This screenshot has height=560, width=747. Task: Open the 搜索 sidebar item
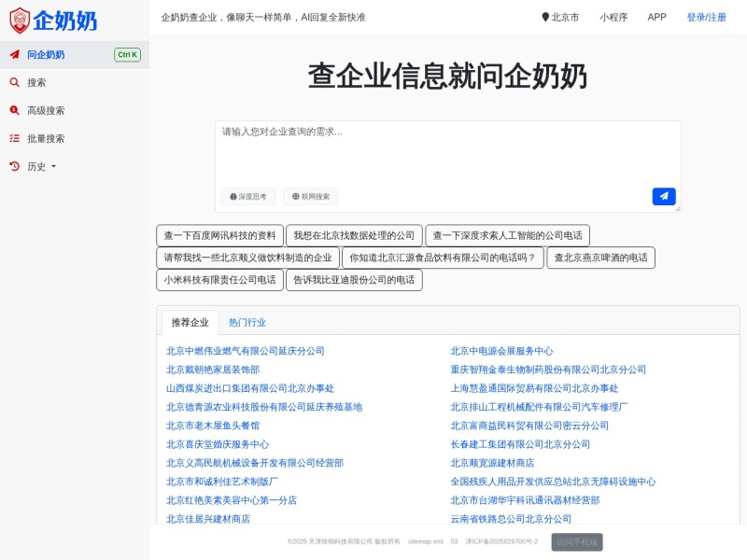(x=75, y=82)
